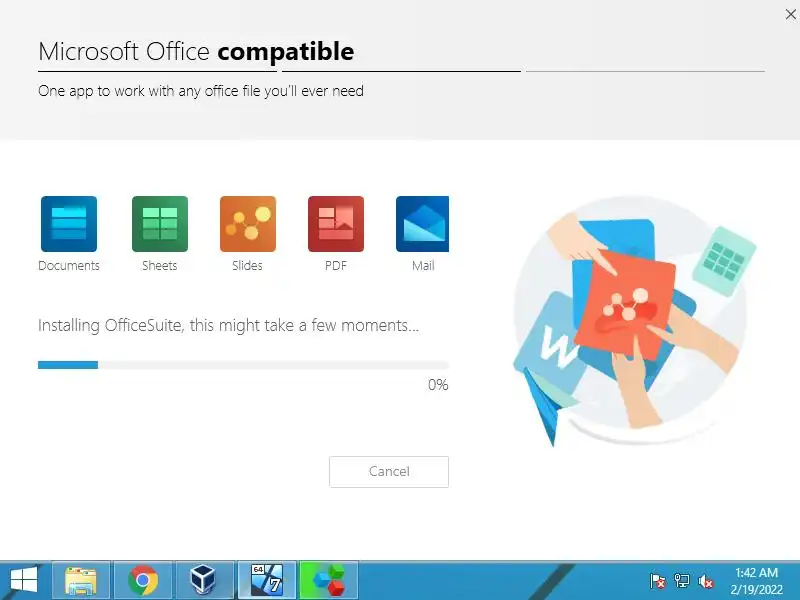The width and height of the screenshot is (800, 600).
Task: Click the Documents app icon
Action: pos(69,224)
